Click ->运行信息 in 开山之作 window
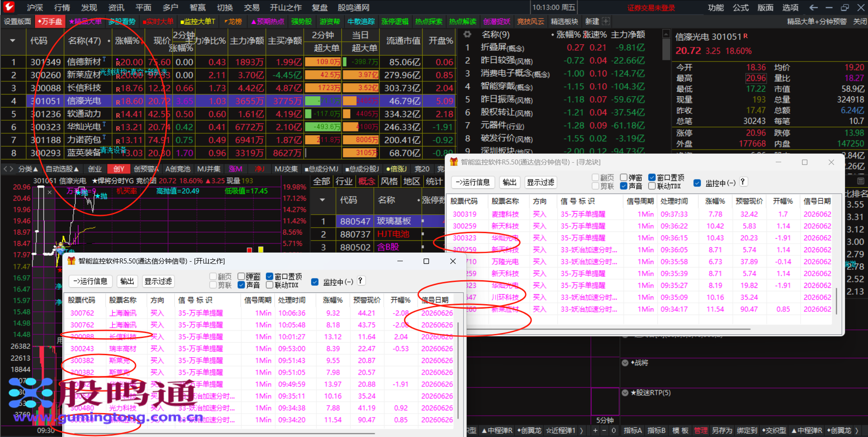868x437 pixels. [x=90, y=281]
